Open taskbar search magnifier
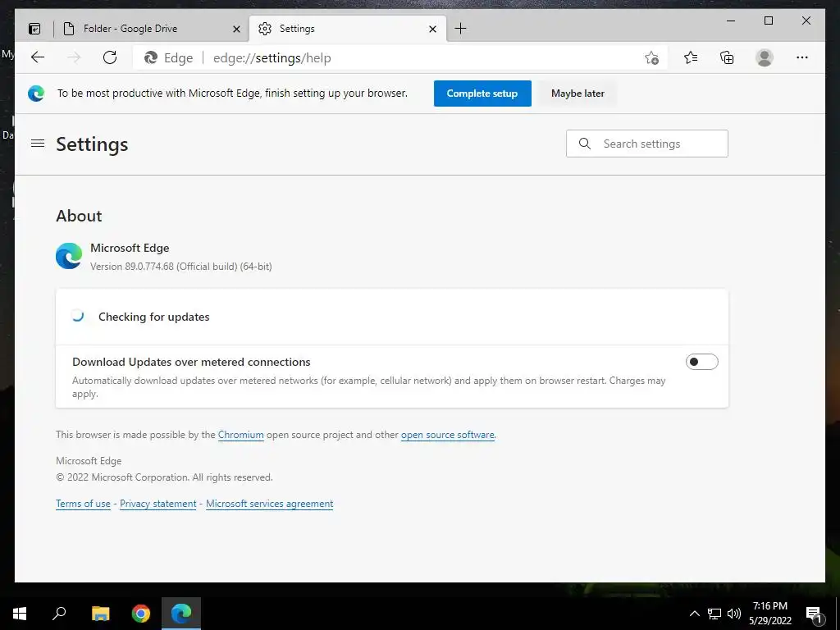The height and width of the screenshot is (630, 840). click(x=59, y=613)
